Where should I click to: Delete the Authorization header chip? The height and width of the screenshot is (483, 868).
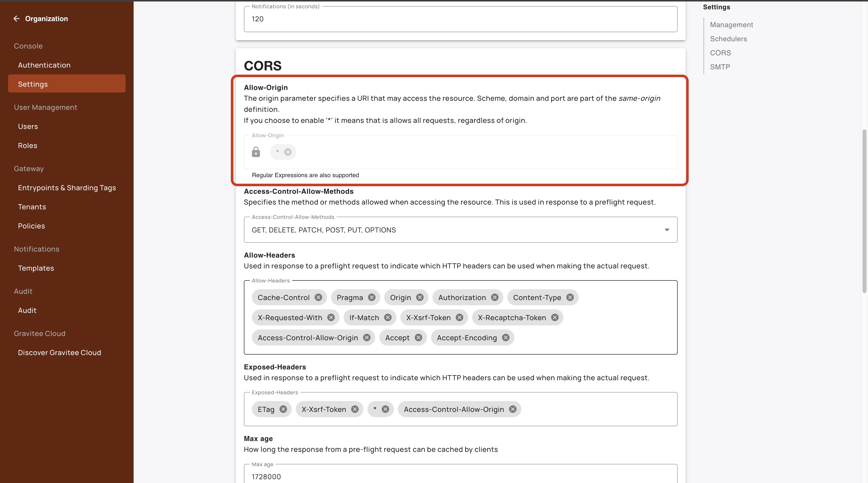pyautogui.click(x=495, y=297)
